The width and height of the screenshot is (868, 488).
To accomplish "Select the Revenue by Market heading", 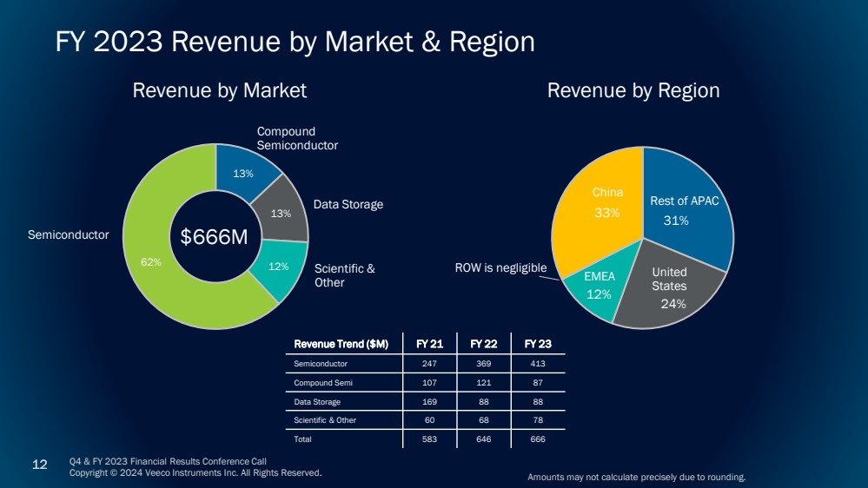I will pyautogui.click(x=219, y=90).
